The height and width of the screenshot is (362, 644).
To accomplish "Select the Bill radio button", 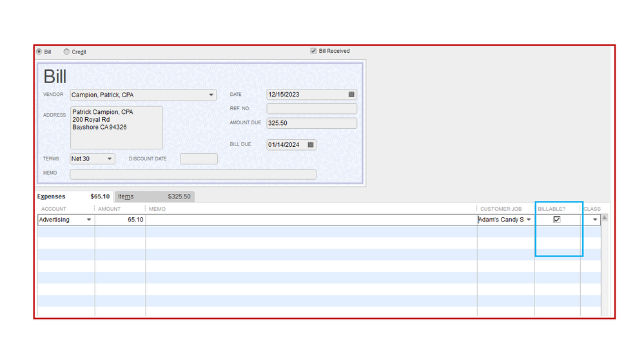I will (x=39, y=52).
